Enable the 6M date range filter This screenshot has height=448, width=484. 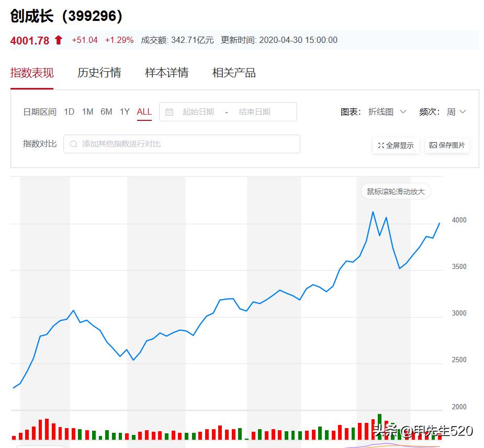click(x=106, y=111)
